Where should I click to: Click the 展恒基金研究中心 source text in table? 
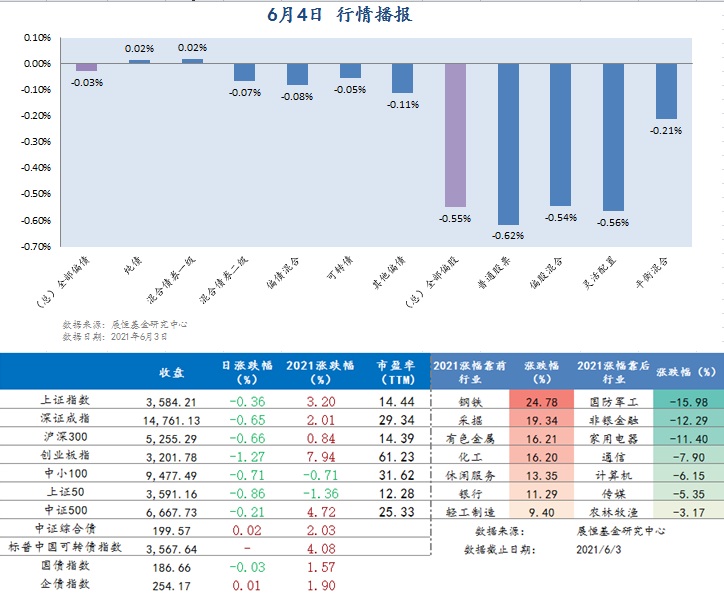tap(621, 531)
